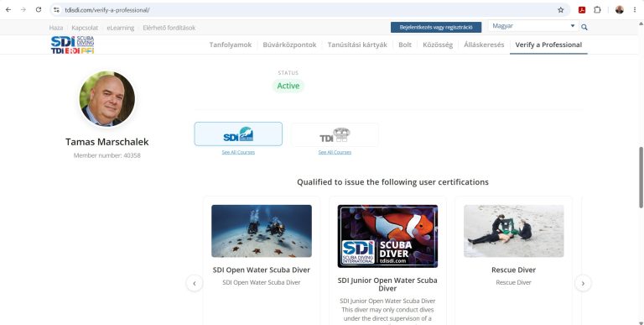Open the Rescue Diver course thumbnail

coord(513,231)
